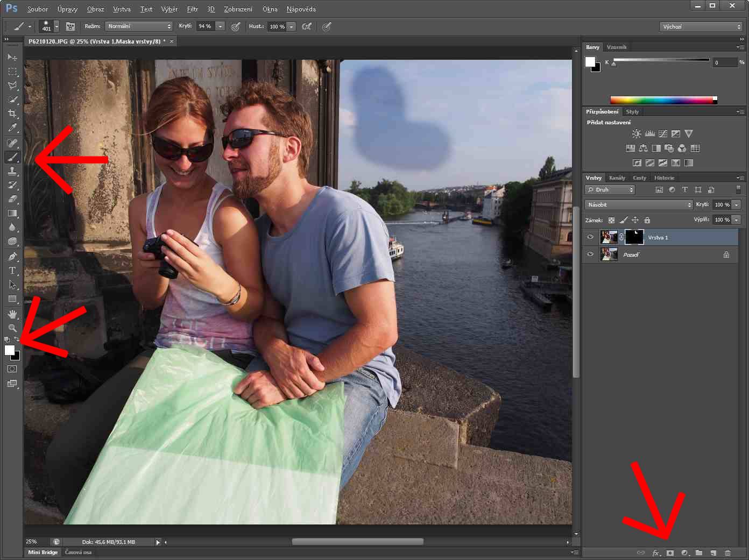Select the Crop tool
The width and height of the screenshot is (749, 560).
[12, 114]
